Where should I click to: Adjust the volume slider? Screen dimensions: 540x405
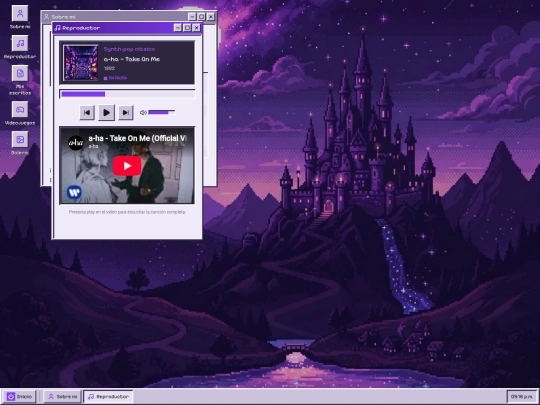[162, 112]
